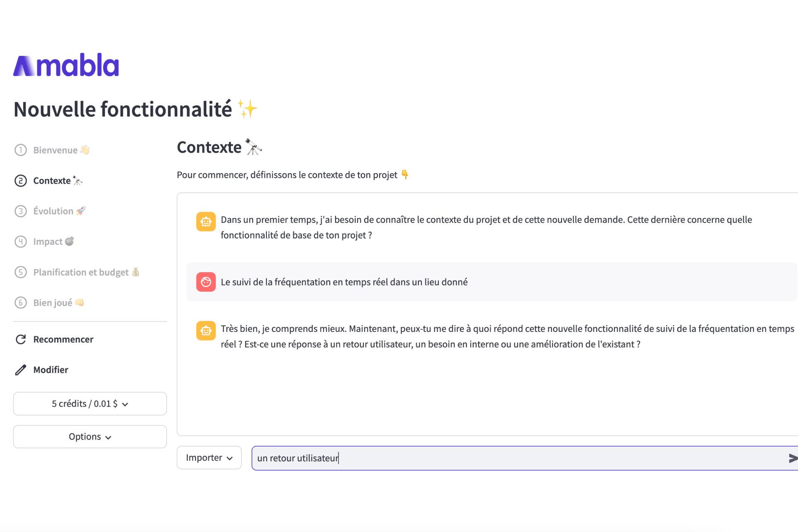Click the red user avatar icon
Viewport: 798px width, 532px height.
point(206,282)
